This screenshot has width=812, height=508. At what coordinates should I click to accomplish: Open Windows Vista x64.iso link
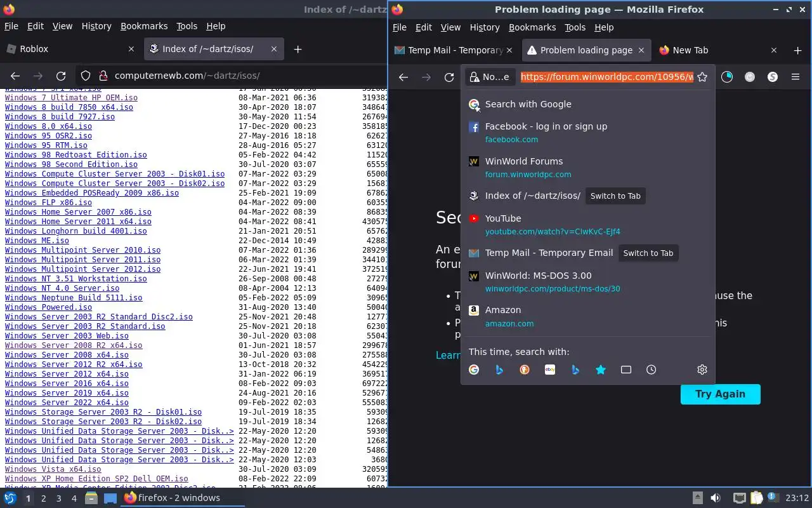click(53, 469)
